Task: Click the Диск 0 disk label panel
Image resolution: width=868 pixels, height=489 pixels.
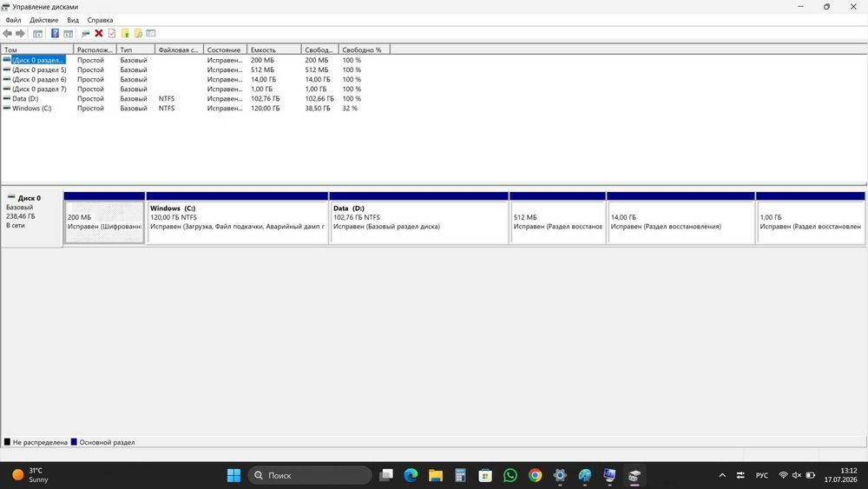Action: tap(31, 218)
